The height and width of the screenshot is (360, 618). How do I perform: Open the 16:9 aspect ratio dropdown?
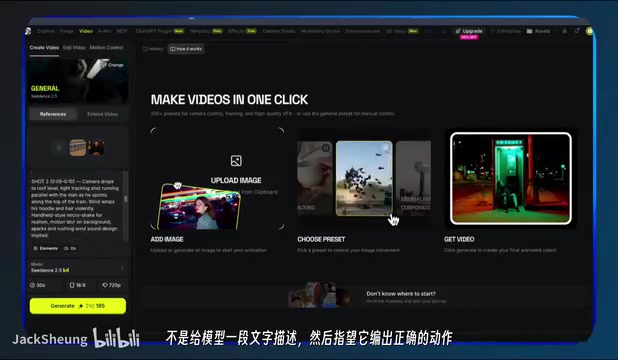coord(78,285)
